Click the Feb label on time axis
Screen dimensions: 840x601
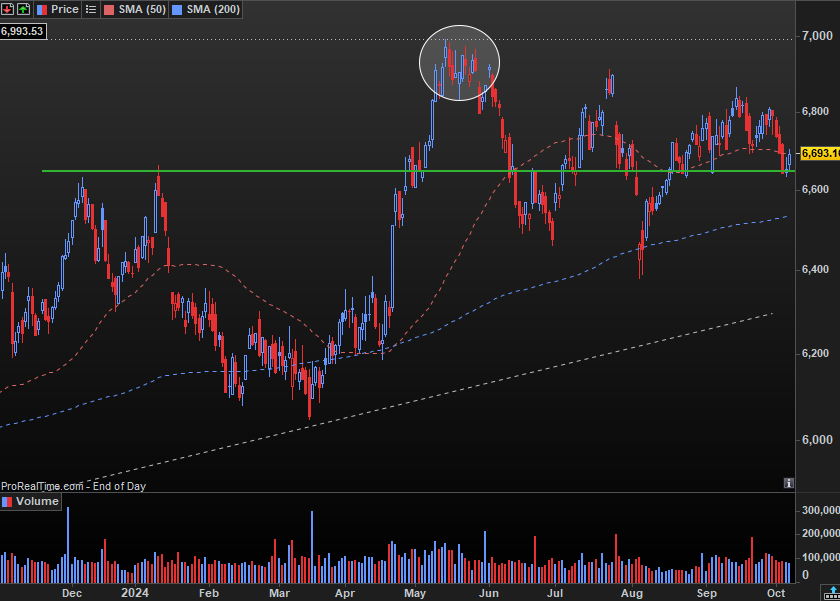(x=209, y=593)
